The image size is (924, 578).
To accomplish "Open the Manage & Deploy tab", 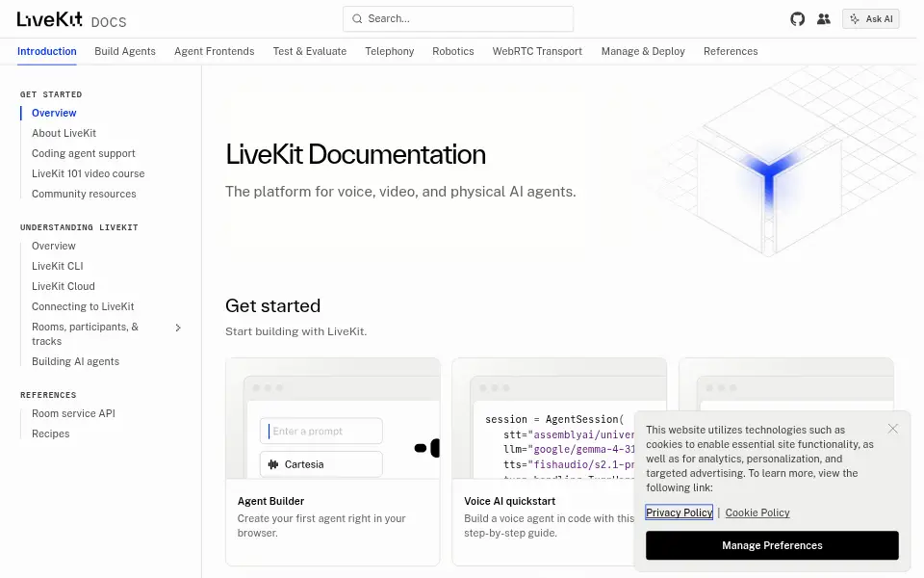I will (x=643, y=51).
